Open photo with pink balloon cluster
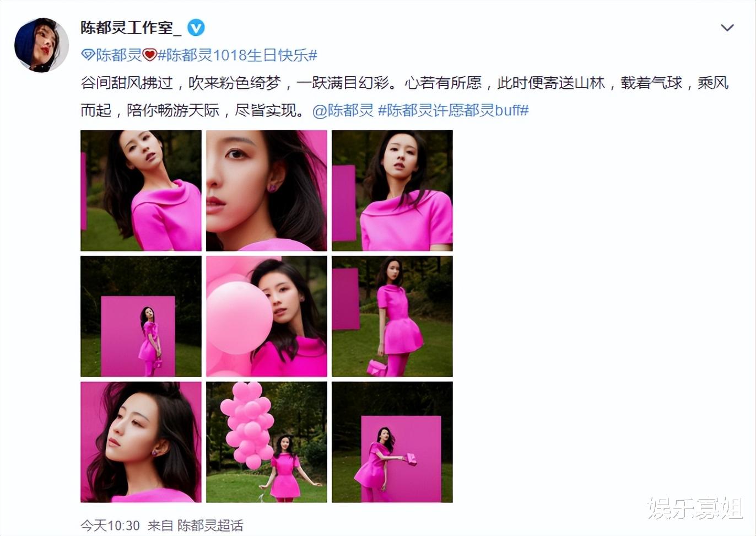 pos(267,442)
